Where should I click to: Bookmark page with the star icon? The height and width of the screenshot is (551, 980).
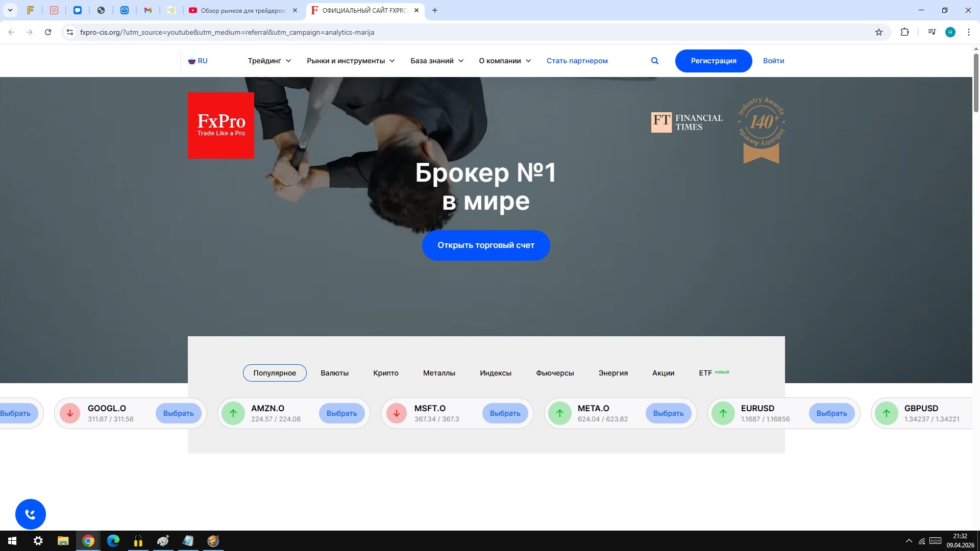[879, 32]
